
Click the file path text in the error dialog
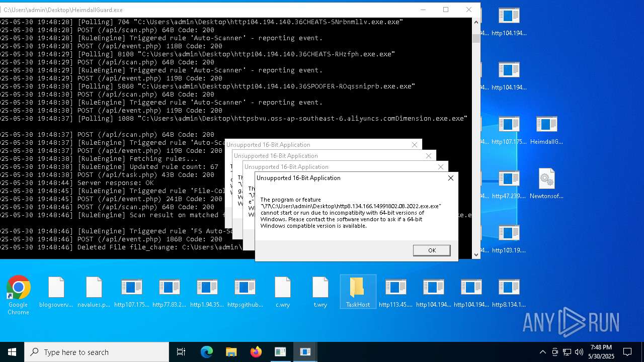point(351,206)
